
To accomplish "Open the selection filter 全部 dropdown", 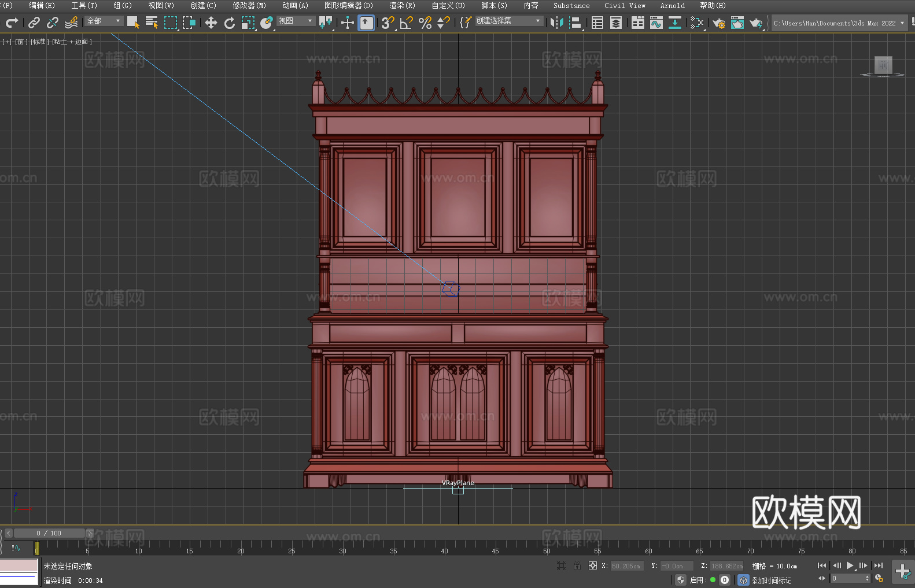I will pyautogui.click(x=104, y=21).
